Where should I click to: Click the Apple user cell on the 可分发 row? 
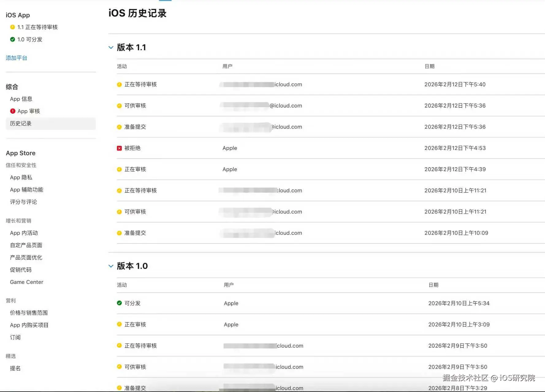pos(231,303)
